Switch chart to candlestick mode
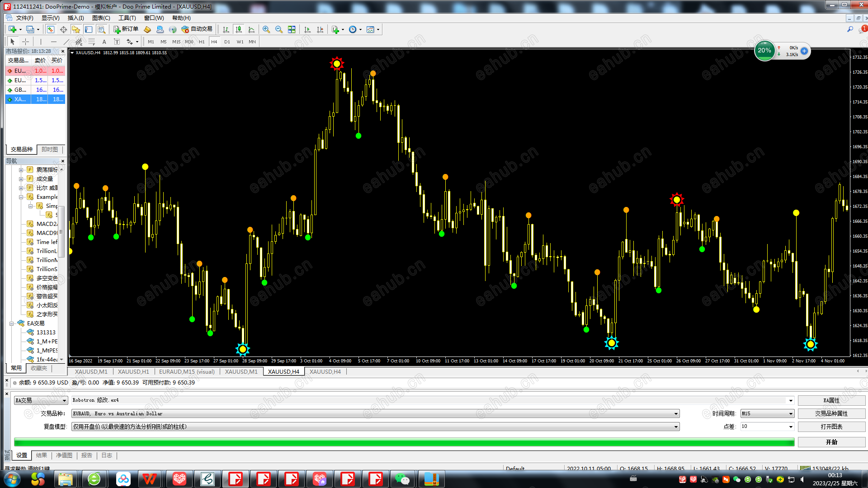 coord(239,29)
